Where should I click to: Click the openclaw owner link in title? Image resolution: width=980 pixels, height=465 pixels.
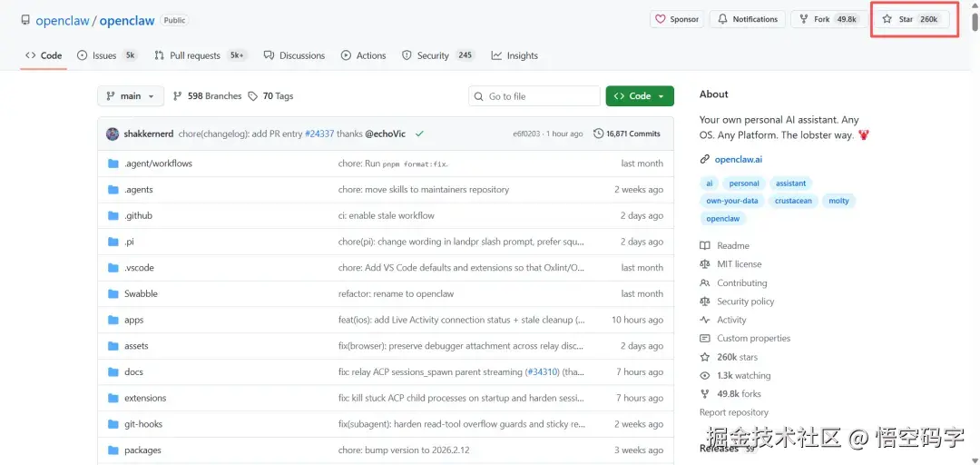63,20
